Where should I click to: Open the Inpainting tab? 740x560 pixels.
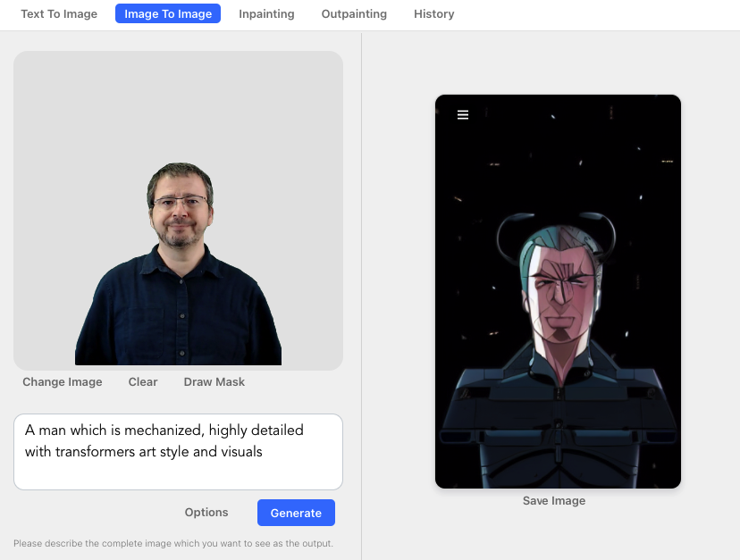pos(266,14)
